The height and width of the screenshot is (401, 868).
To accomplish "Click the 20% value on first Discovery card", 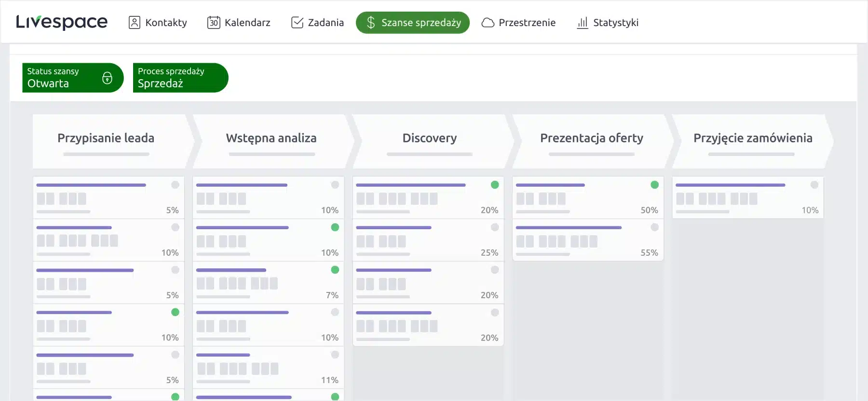I will (x=489, y=210).
